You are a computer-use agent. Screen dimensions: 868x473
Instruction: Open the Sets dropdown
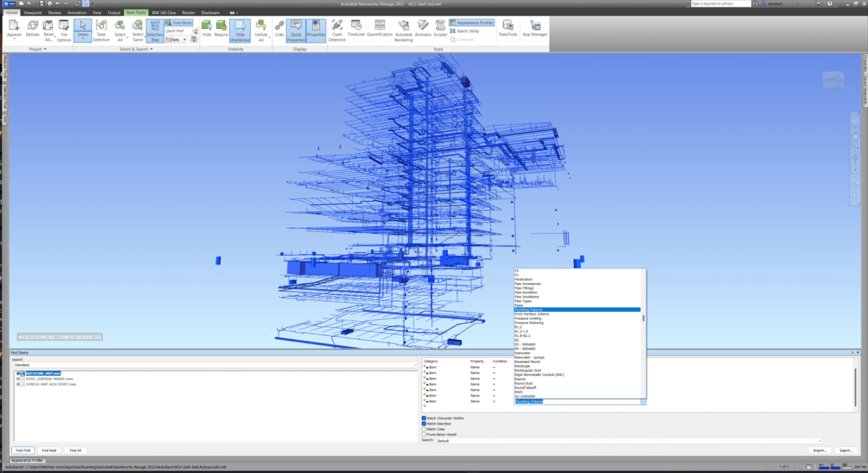(x=185, y=40)
